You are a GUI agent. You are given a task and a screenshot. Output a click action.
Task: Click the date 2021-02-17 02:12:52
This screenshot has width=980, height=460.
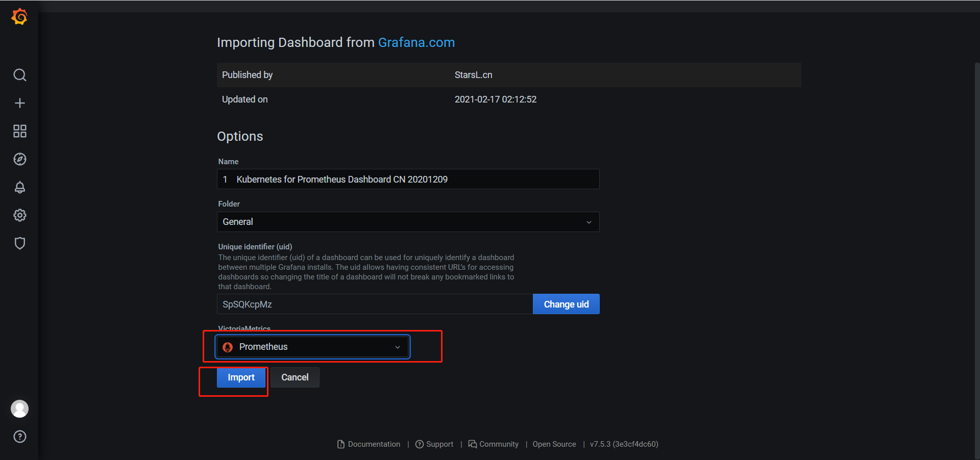click(x=496, y=99)
